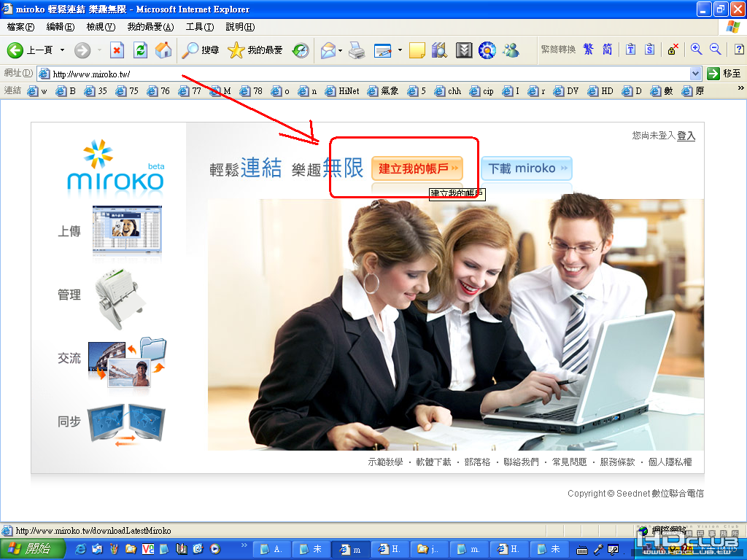Print the page with the printer icon
Image resolution: width=747 pixels, height=560 pixels.
(x=356, y=50)
